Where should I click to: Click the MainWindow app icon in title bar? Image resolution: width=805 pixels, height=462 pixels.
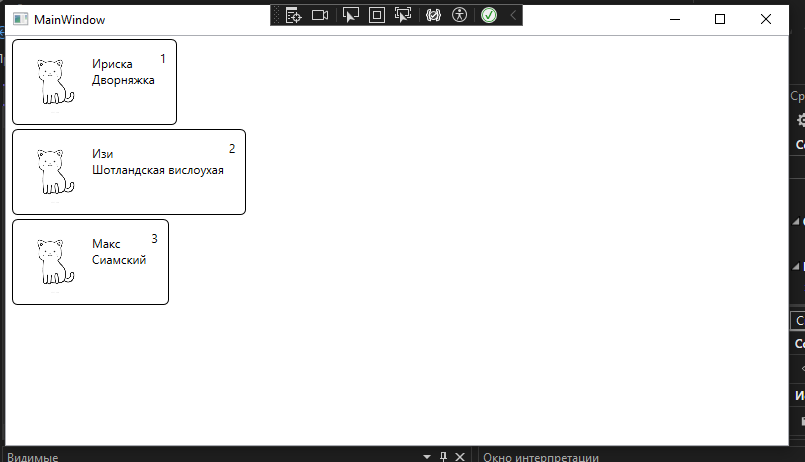(x=20, y=20)
